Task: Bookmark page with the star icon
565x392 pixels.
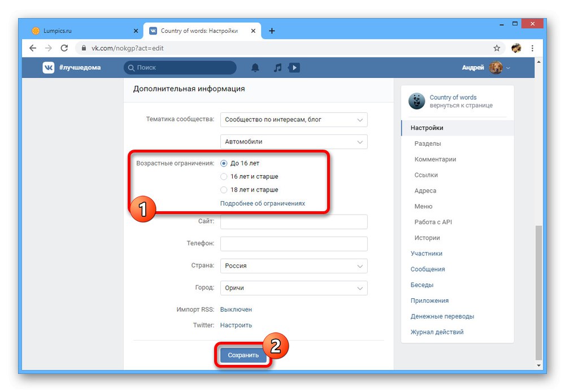Action: point(497,48)
